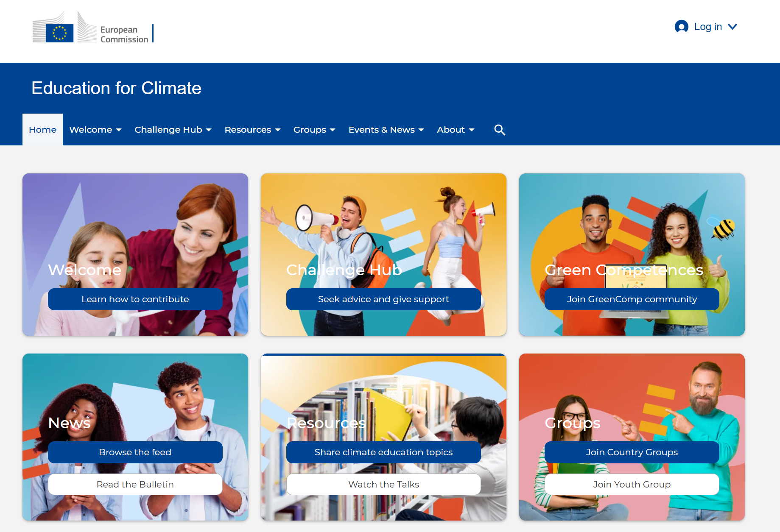This screenshot has width=780, height=532.
Task: Click Browse the feed button
Action: pos(135,452)
